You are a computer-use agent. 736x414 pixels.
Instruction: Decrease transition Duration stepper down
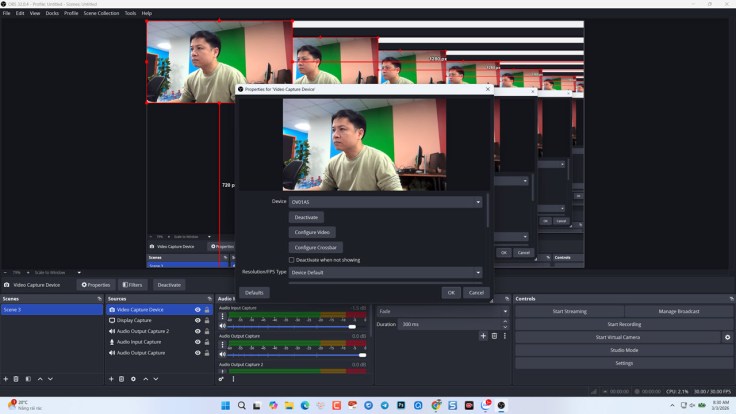click(x=505, y=327)
